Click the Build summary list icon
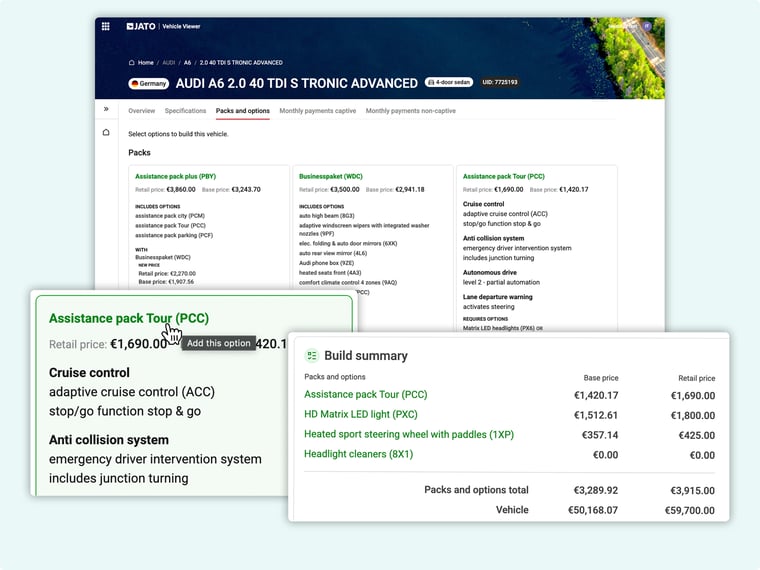The image size is (760, 570). [312, 356]
